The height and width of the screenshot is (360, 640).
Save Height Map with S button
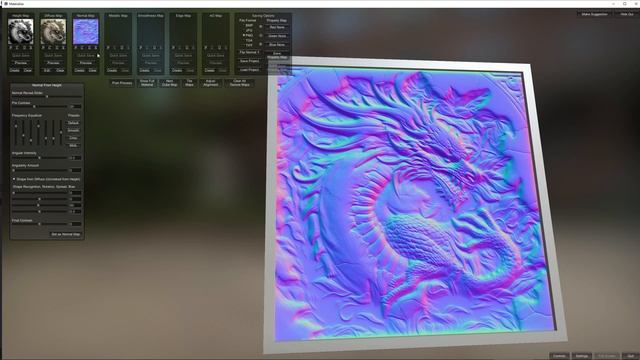coord(31,48)
